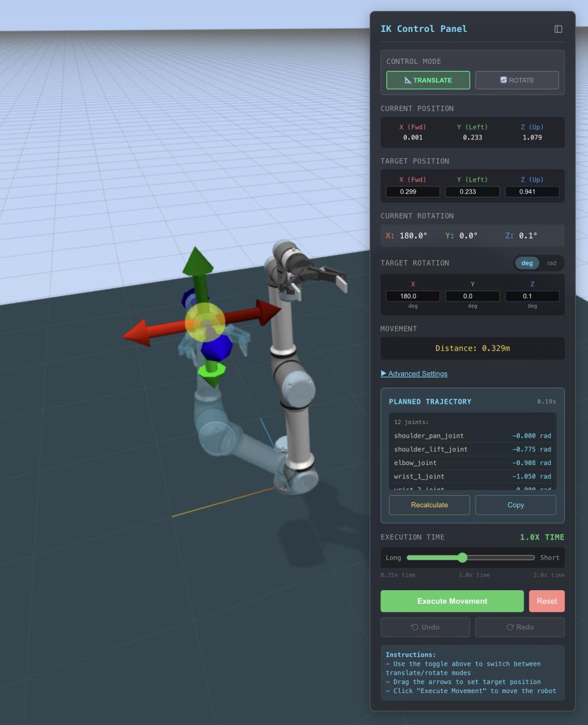Screen dimensions: 588x725
Task: Switch to Rotate tab in Control Mode
Action: pyautogui.click(x=516, y=80)
